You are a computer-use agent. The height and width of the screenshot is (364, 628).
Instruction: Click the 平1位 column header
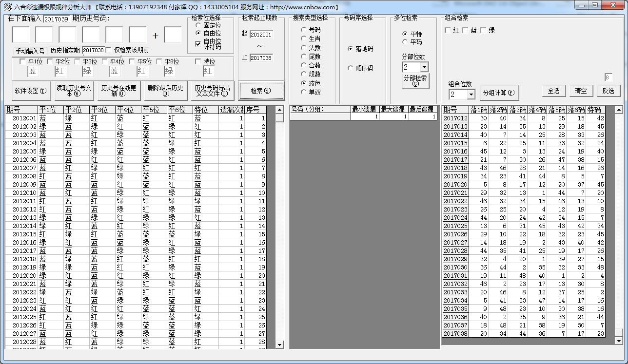[x=51, y=110]
